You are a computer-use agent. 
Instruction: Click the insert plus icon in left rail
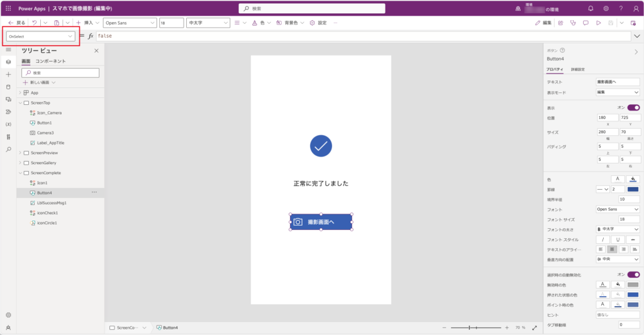[x=8, y=74]
